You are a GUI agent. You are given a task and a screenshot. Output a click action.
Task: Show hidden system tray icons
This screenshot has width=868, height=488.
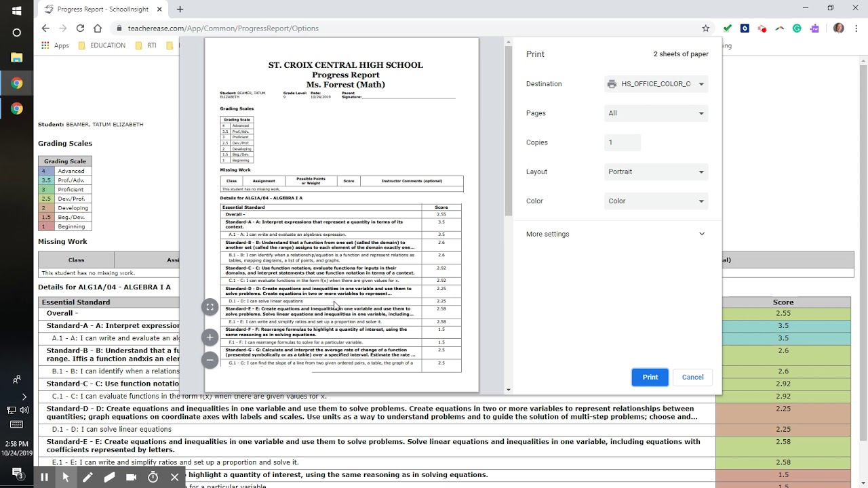pos(24,396)
